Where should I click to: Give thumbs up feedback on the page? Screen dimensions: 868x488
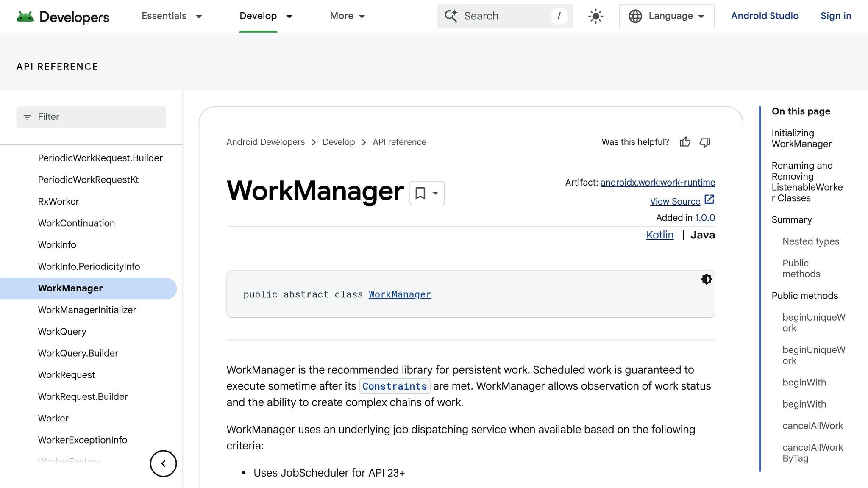(685, 142)
